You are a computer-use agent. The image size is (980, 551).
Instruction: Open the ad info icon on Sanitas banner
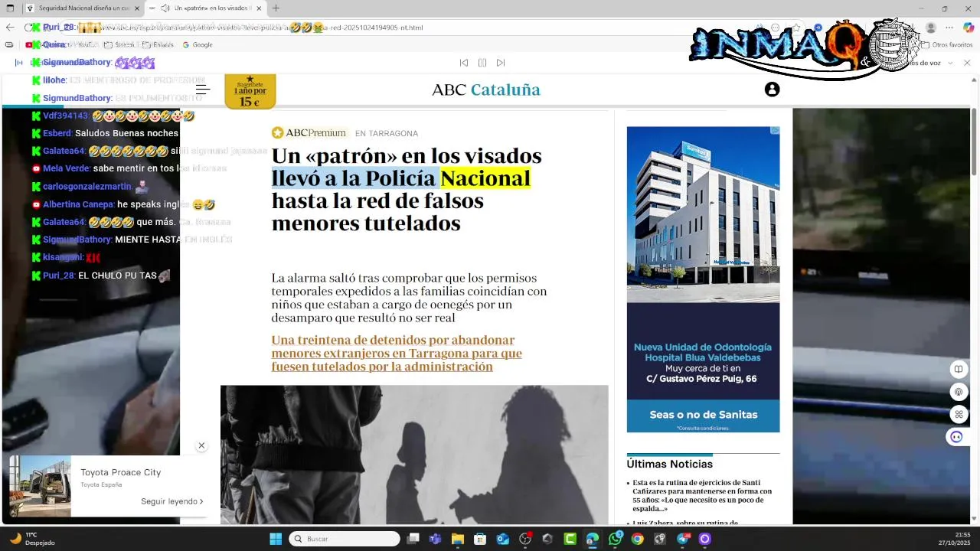tap(775, 131)
